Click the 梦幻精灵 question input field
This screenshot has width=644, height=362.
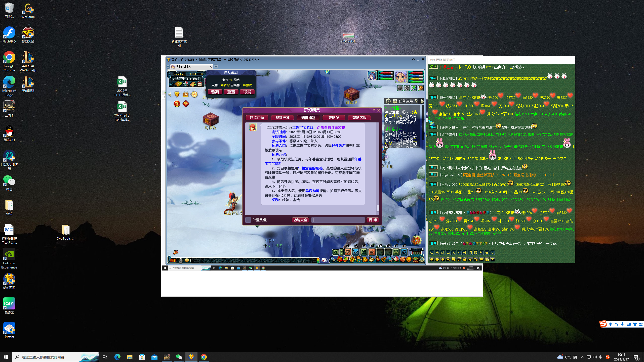338,220
